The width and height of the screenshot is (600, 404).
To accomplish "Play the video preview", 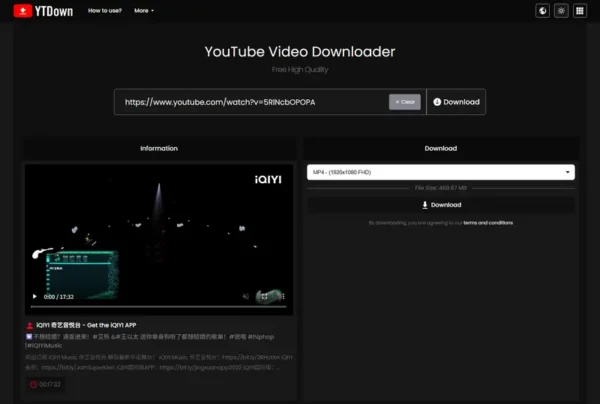I will pyautogui.click(x=34, y=296).
